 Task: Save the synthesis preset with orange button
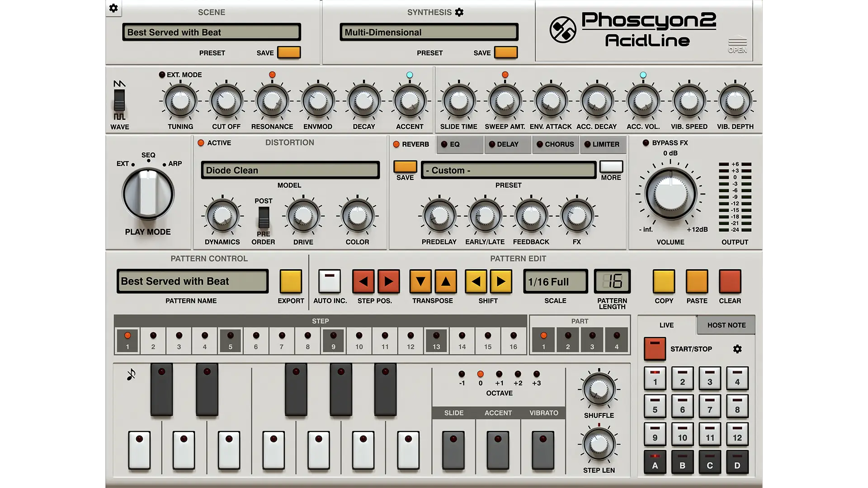click(x=506, y=52)
